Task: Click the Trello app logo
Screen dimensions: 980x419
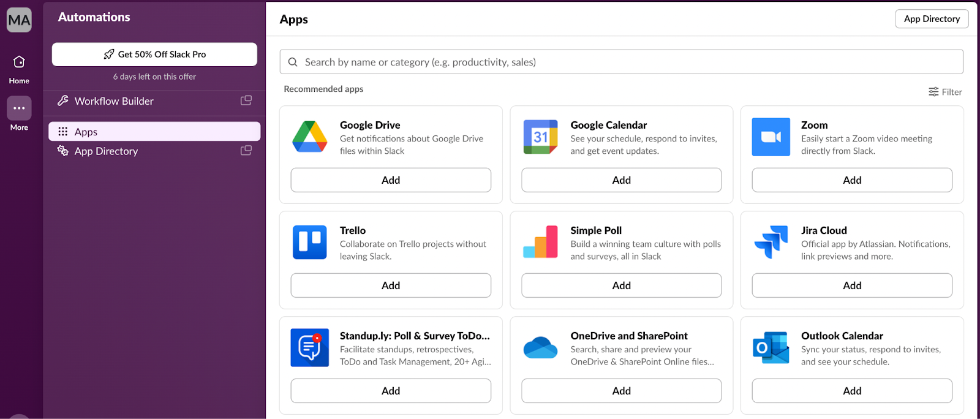Action: 310,242
